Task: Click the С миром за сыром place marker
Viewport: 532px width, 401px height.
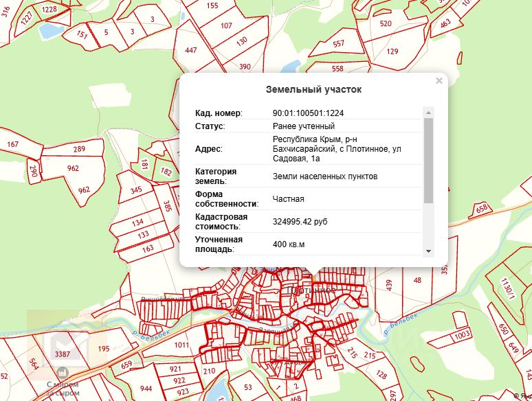Action: tap(63, 373)
